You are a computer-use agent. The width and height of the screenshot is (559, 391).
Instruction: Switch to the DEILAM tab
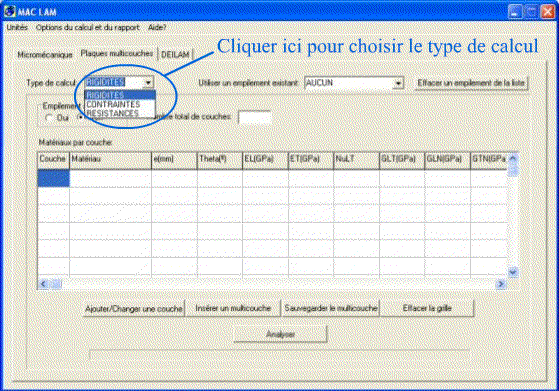click(175, 55)
